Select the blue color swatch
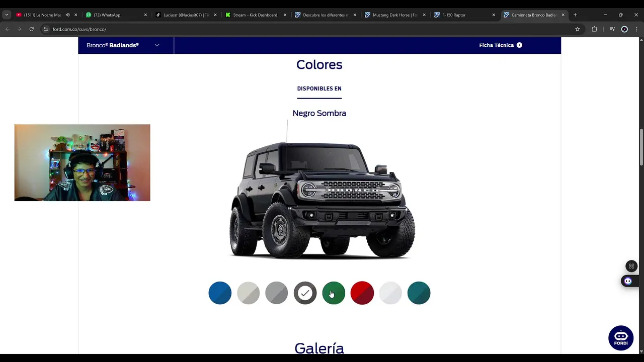Viewport: 644px width, 362px height. coord(220,293)
